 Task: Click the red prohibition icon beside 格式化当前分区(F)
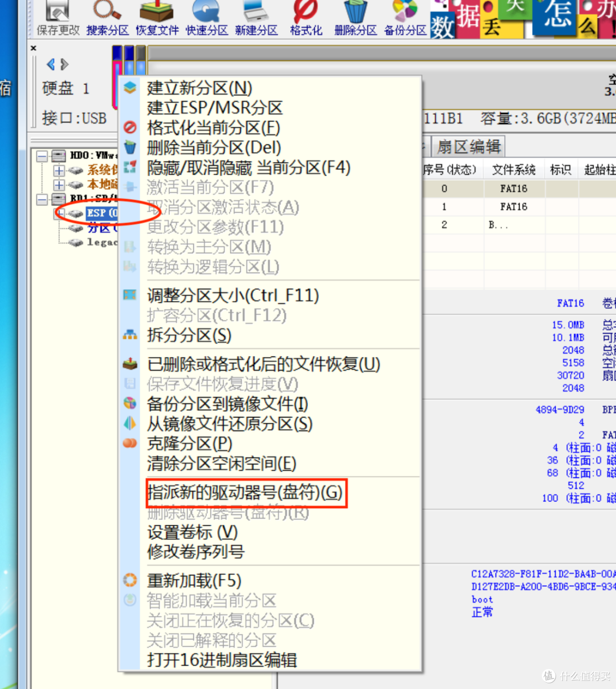(130, 128)
